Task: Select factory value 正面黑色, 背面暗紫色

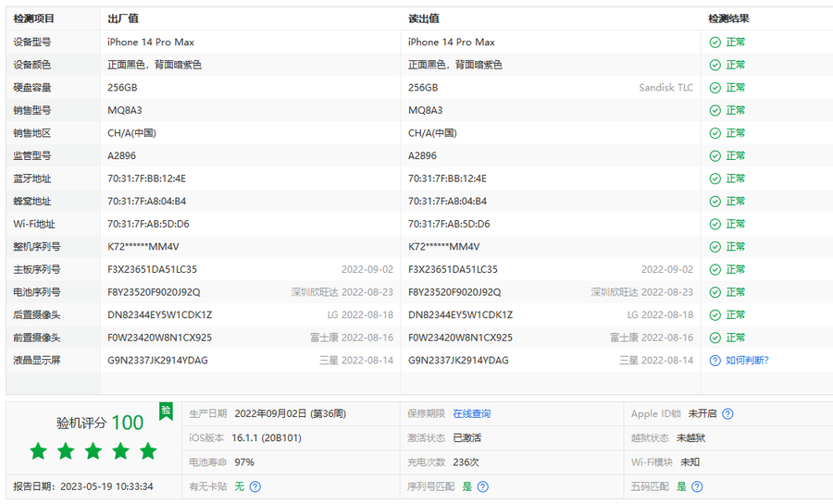Action: pyautogui.click(x=155, y=65)
